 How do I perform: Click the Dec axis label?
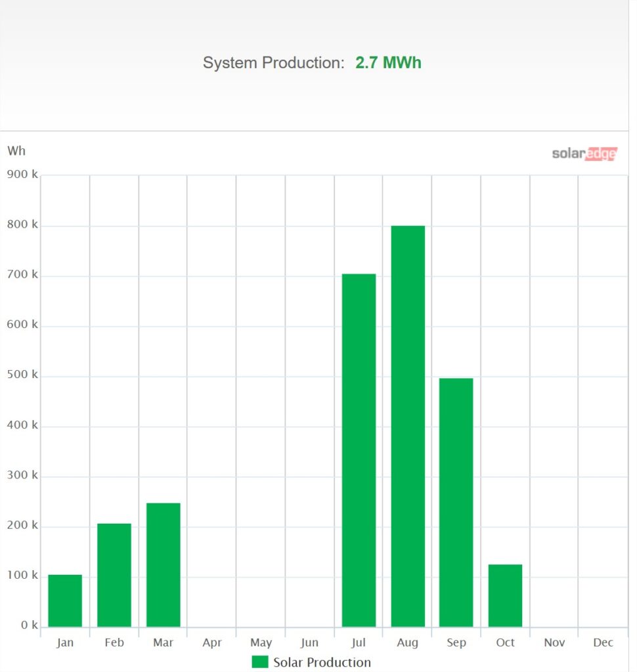click(603, 642)
